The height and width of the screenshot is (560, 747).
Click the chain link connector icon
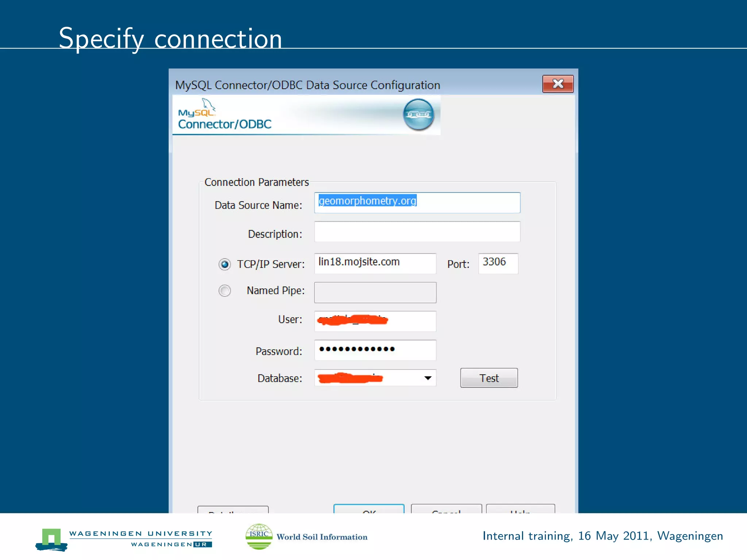point(418,114)
